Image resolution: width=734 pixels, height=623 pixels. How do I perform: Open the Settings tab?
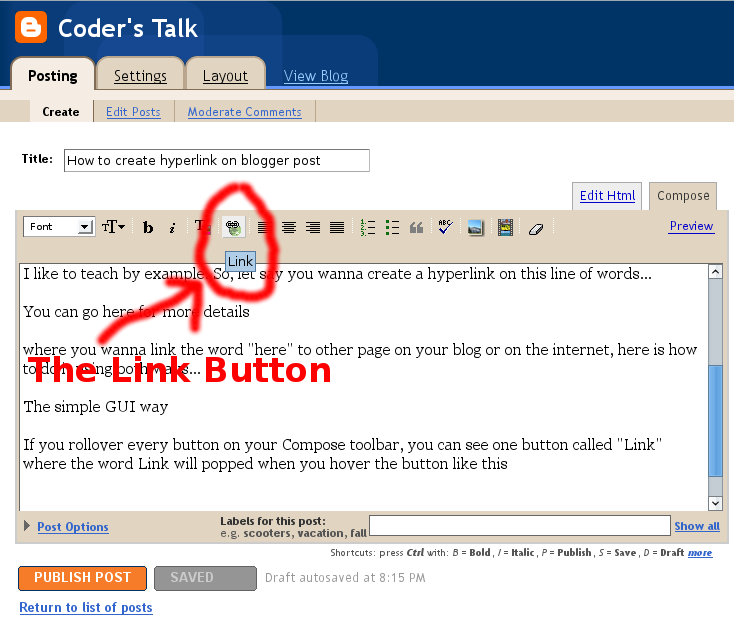[140, 75]
